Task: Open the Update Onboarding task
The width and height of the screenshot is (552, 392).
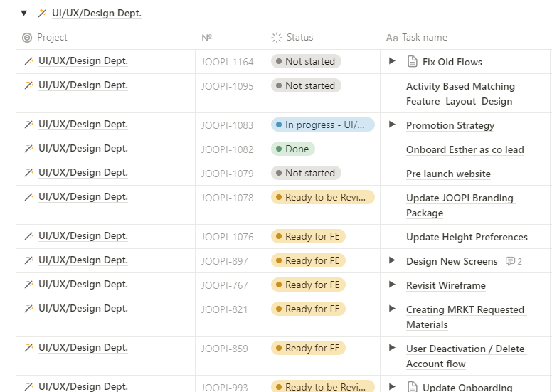Action: coord(467,387)
